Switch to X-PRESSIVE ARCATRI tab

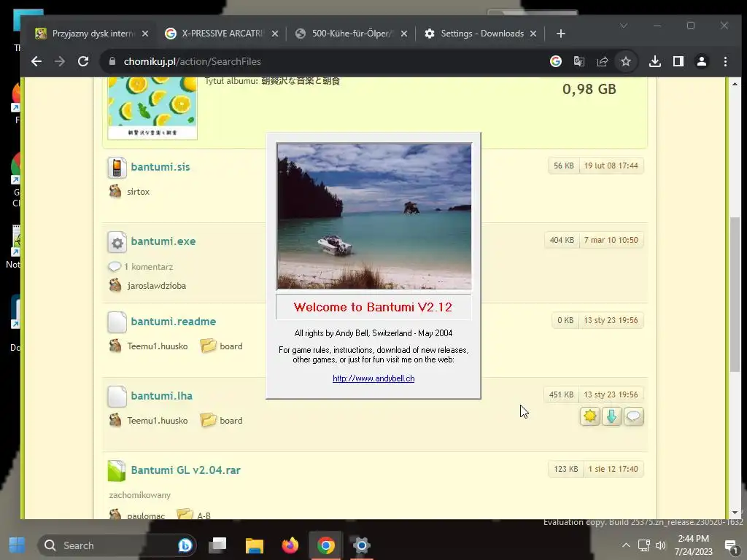(222, 34)
